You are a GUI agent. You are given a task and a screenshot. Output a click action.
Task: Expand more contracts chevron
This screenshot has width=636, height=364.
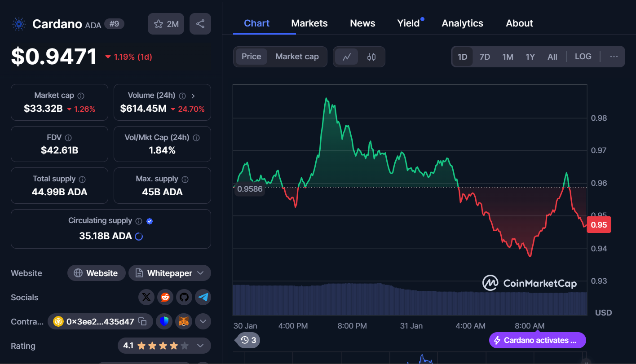tap(203, 321)
